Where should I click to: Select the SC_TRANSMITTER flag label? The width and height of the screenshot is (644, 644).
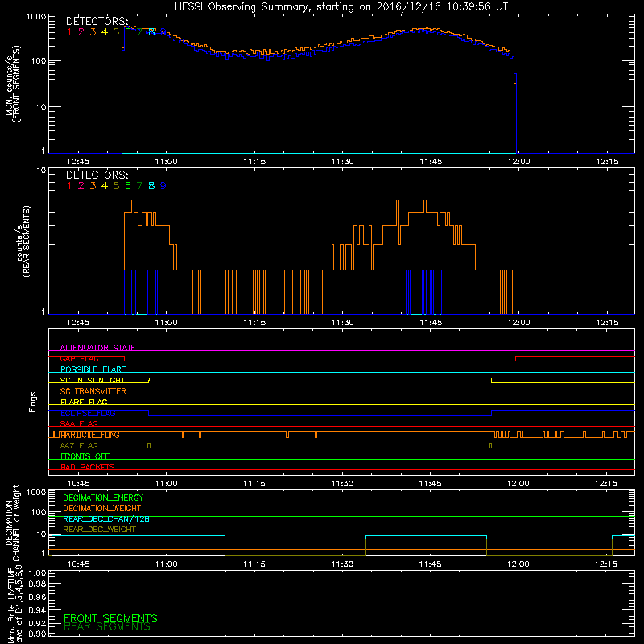point(93,391)
